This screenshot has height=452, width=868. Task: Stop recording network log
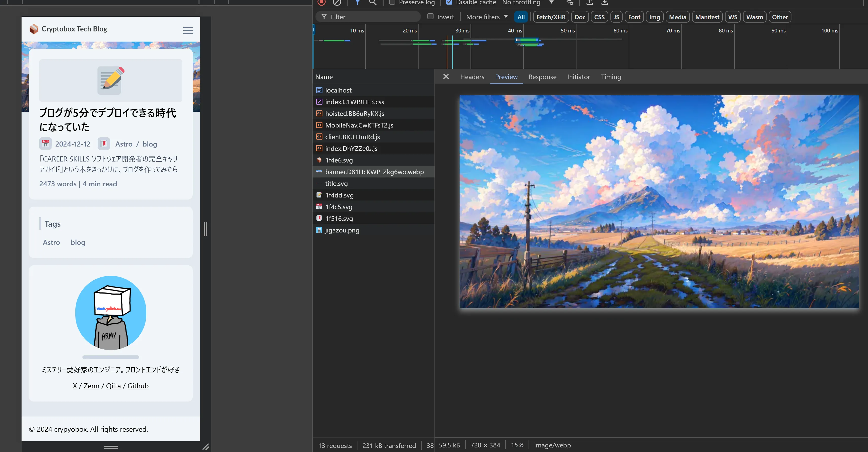(x=321, y=2)
